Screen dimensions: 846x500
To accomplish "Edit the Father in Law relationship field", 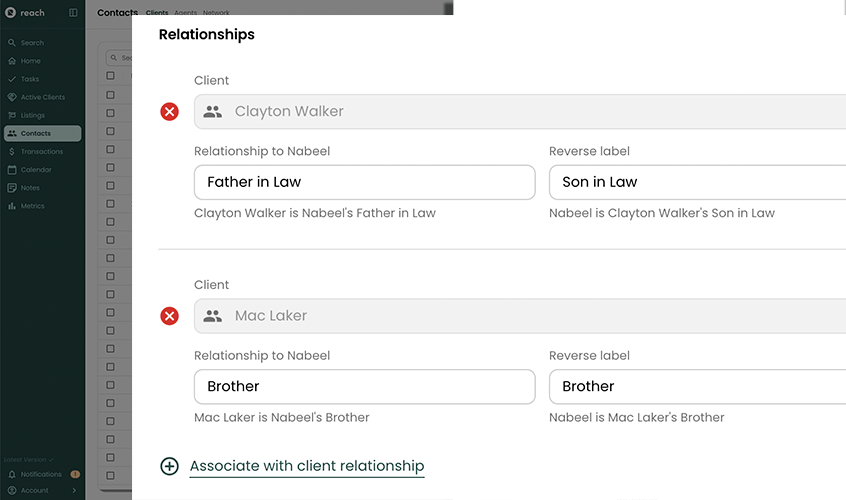I will 364,182.
